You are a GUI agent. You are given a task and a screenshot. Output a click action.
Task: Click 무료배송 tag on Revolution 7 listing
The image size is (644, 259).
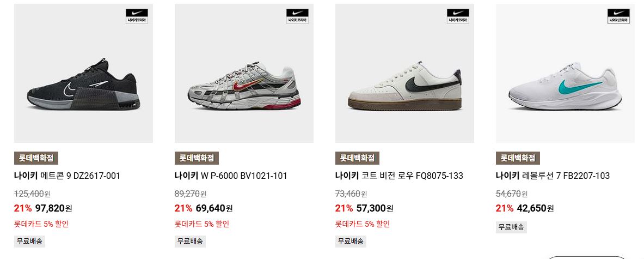click(x=511, y=227)
